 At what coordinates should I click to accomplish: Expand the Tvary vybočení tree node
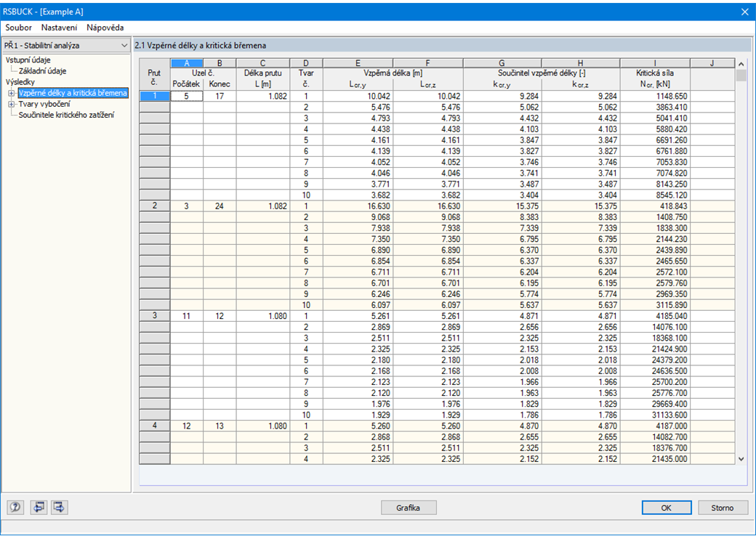tap(11, 104)
